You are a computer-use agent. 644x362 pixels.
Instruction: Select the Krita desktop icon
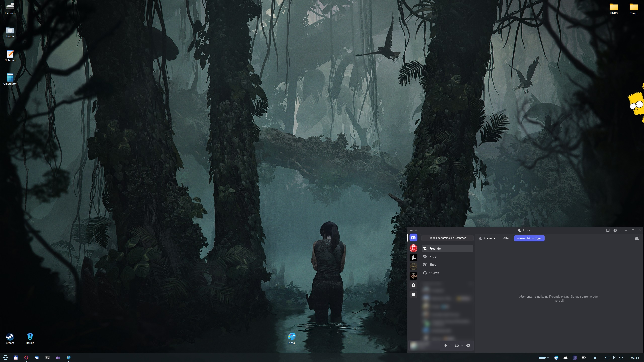point(292,338)
